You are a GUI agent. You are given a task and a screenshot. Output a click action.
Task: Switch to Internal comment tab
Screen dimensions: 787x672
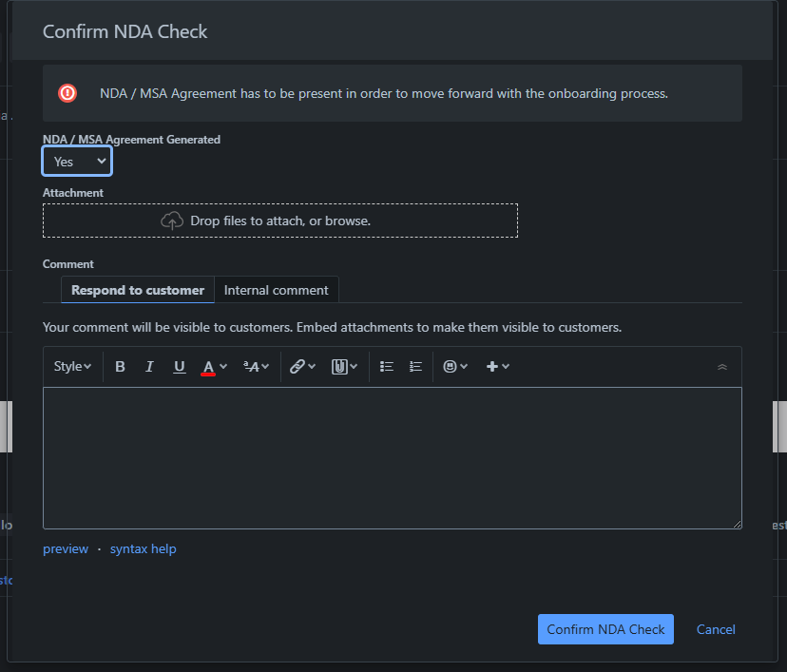tap(276, 290)
